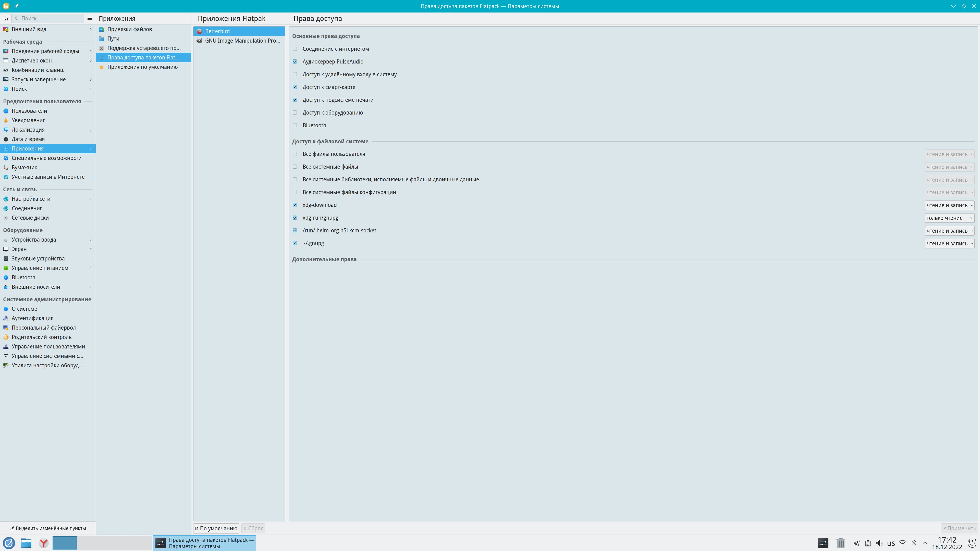This screenshot has width=980, height=551.
Task: Toggle the xdg-download filesystem checkbox
Action: (295, 205)
